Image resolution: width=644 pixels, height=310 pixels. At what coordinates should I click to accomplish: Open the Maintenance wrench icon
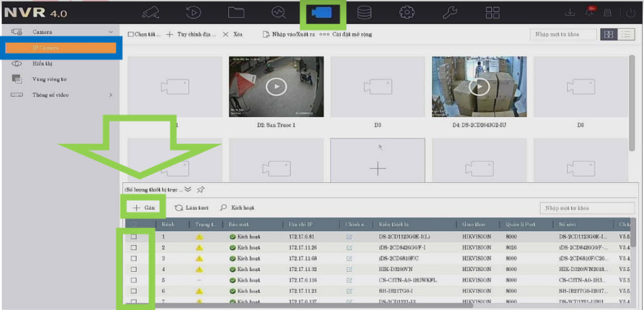pos(450,13)
